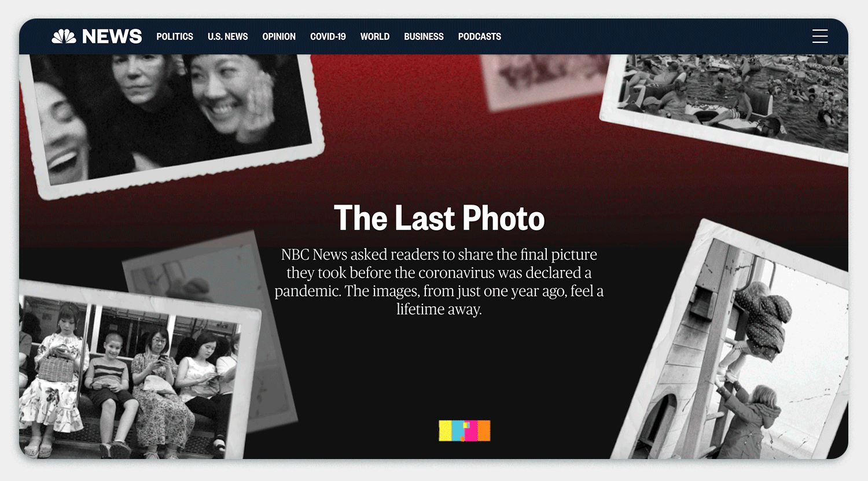Viewport: 868px width, 481px height.
Task: Open the COVID-19 section
Action: (x=328, y=36)
